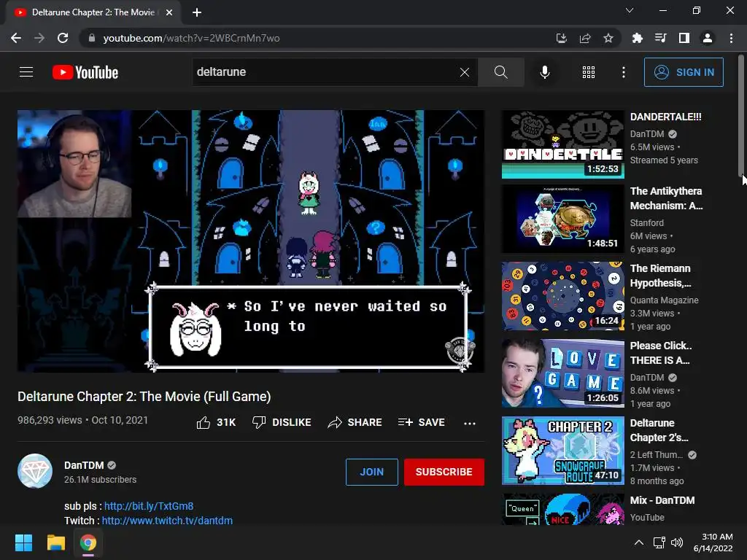Open the volume tray icon
The width and height of the screenshot is (747, 560).
click(677, 542)
